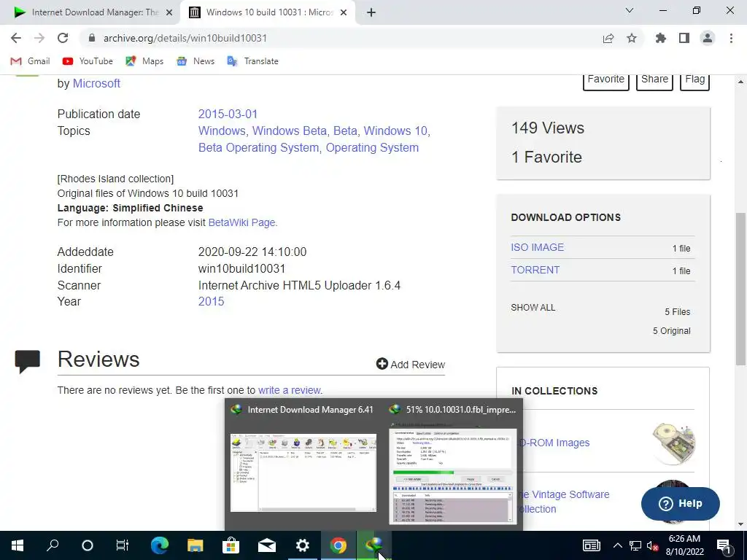Launch Microsoft Edge from the taskbar
Viewport: 747px width, 560px height.
tap(159, 545)
